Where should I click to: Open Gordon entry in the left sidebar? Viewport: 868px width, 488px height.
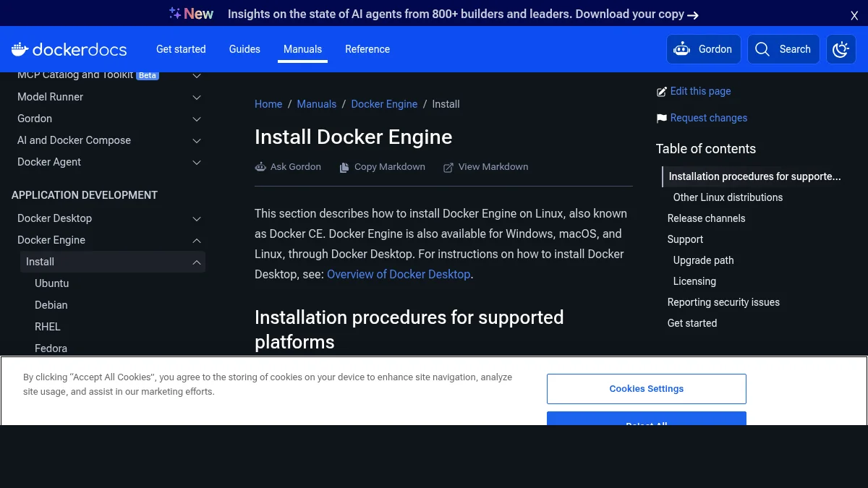point(35,119)
